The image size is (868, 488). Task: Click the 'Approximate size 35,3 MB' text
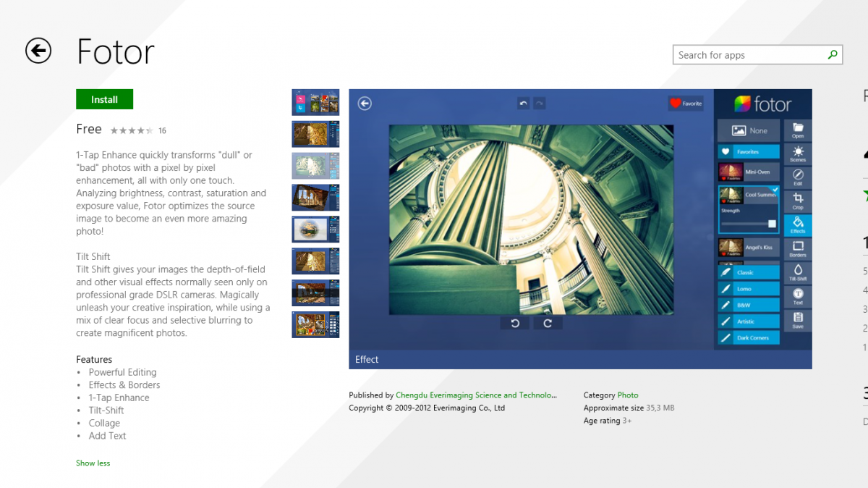[x=629, y=408]
